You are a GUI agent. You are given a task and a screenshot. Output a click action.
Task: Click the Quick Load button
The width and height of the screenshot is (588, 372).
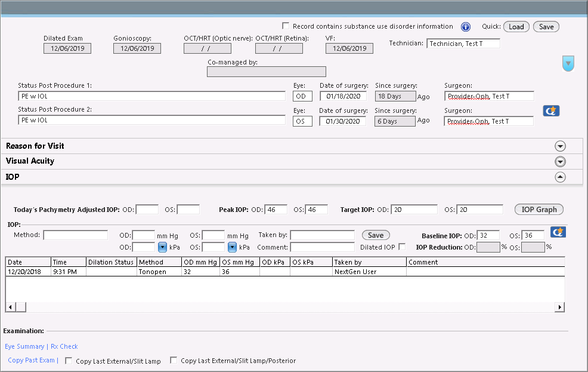[x=516, y=27]
